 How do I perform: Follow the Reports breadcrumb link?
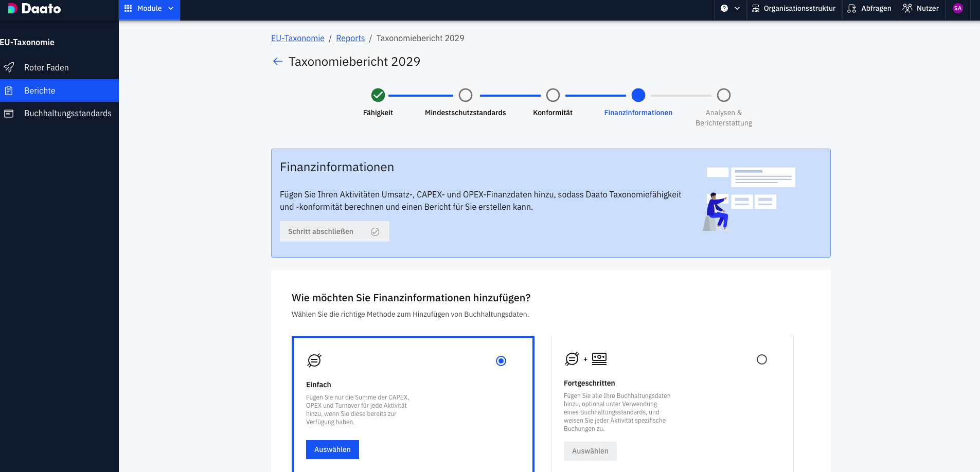[x=350, y=38]
